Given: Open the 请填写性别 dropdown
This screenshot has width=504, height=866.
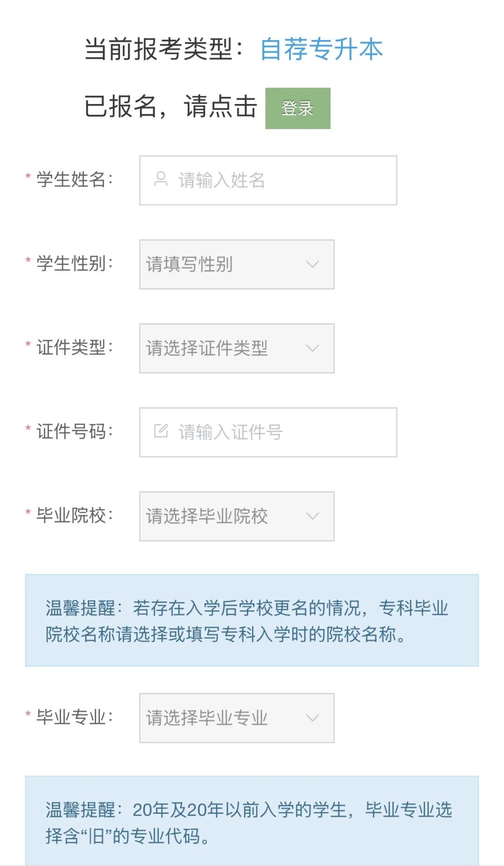Looking at the screenshot, I should pos(224,265).
